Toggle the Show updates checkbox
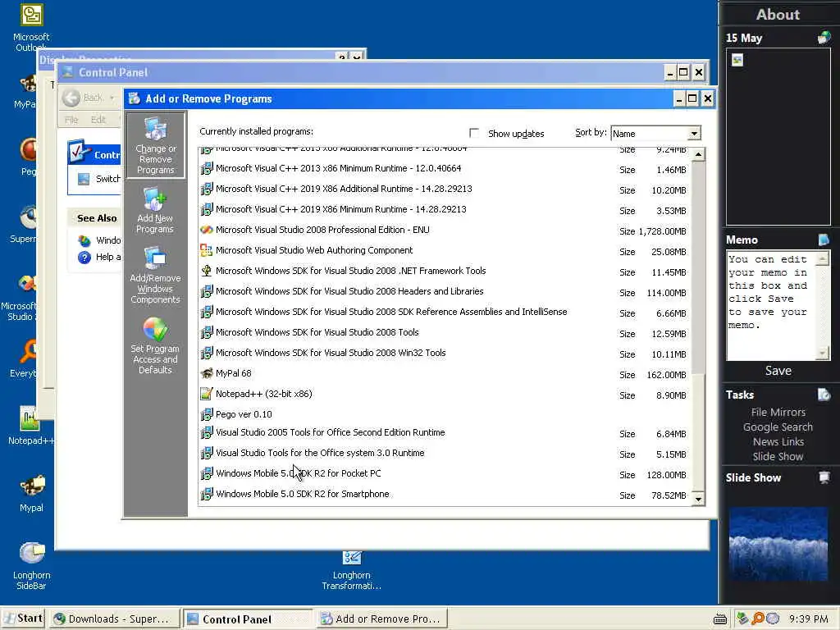 pyautogui.click(x=474, y=133)
